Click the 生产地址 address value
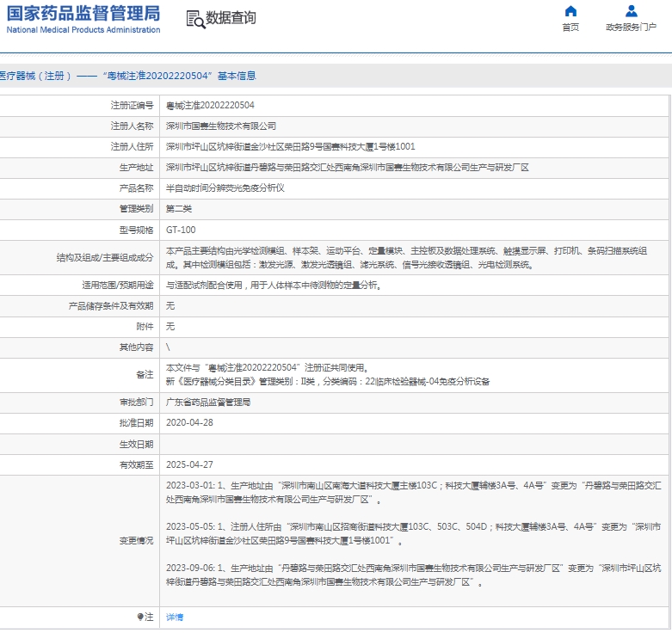The image size is (672, 633). pos(347,168)
